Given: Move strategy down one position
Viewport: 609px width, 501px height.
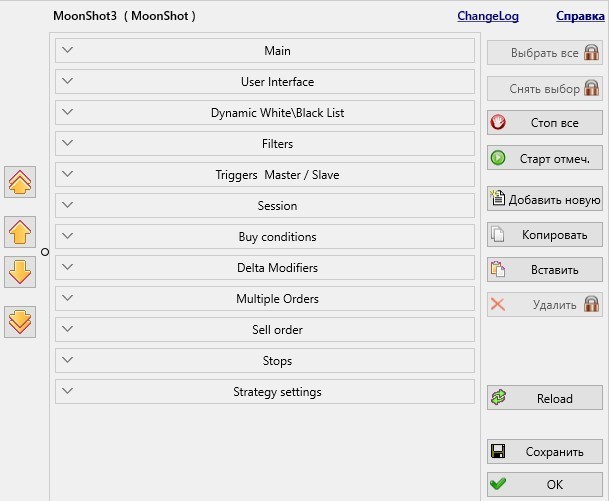Looking at the screenshot, I should (20, 271).
